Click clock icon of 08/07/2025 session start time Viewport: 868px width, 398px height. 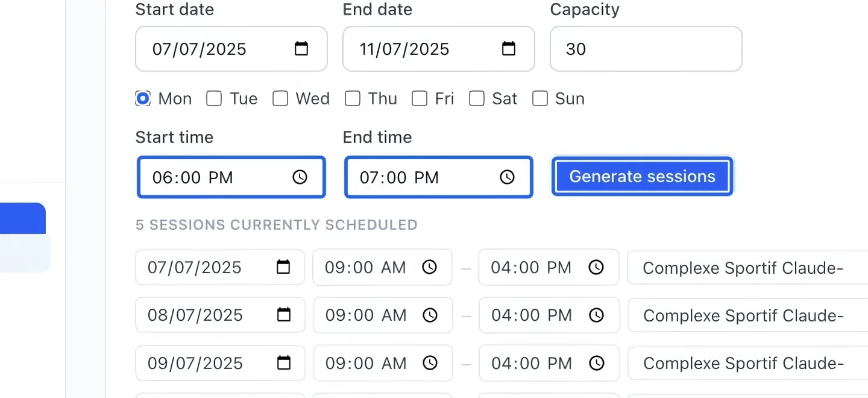(x=430, y=315)
